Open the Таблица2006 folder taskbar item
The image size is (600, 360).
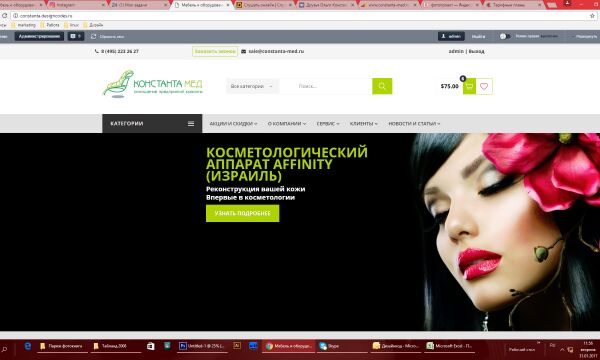point(116,346)
